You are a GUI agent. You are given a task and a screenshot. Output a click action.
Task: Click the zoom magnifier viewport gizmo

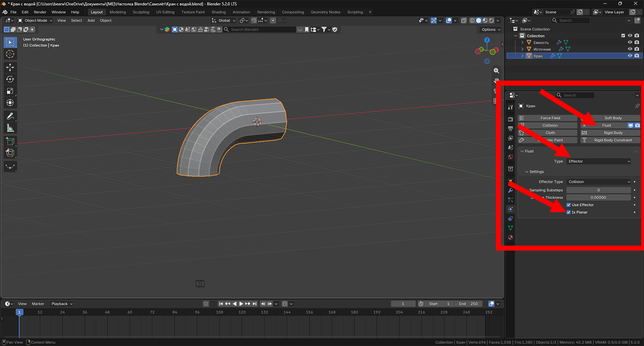496,71
